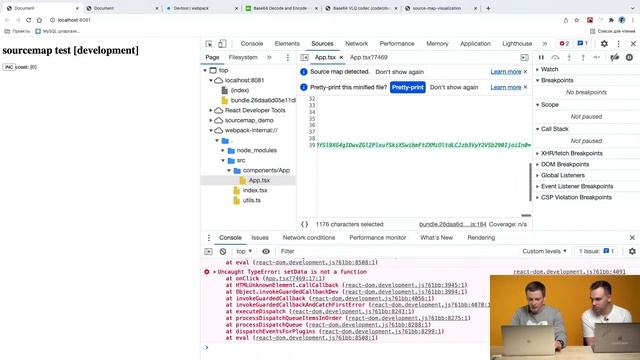The width and height of the screenshot is (640, 360).
Task: Collapse the components/App folder
Action: (x=229, y=171)
